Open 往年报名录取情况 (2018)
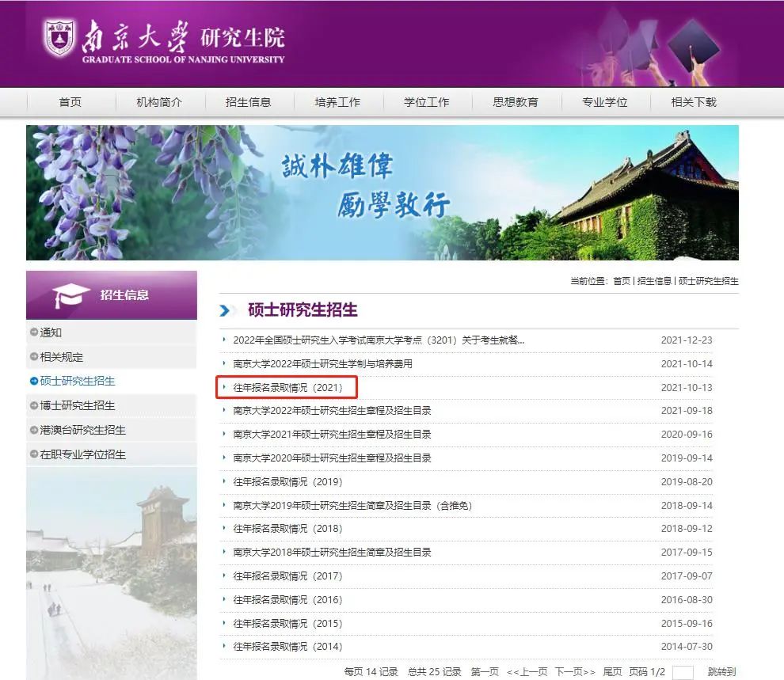Screen dimensions: 784x680 287,529
